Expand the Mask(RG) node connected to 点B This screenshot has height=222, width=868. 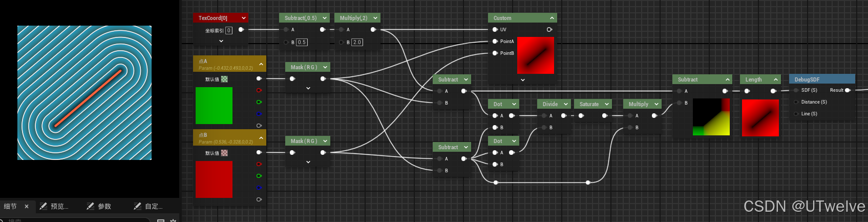pyautogui.click(x=308, y=162)
